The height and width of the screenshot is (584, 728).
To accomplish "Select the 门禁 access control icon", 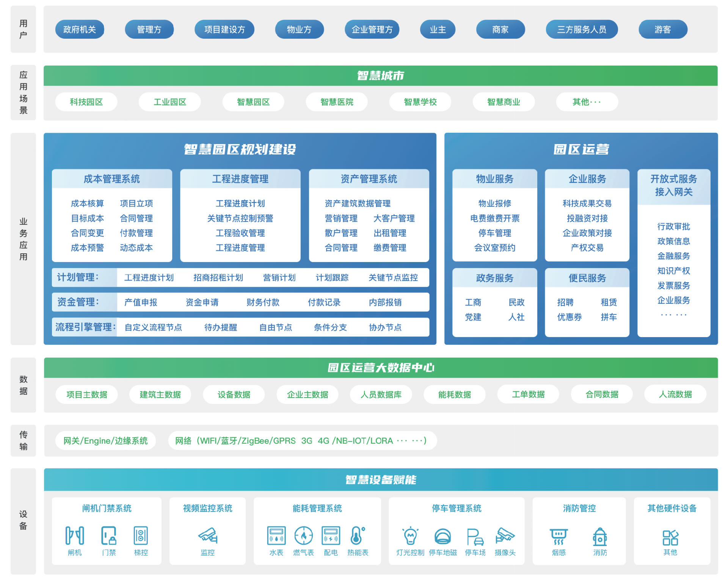I will [109, 535].
